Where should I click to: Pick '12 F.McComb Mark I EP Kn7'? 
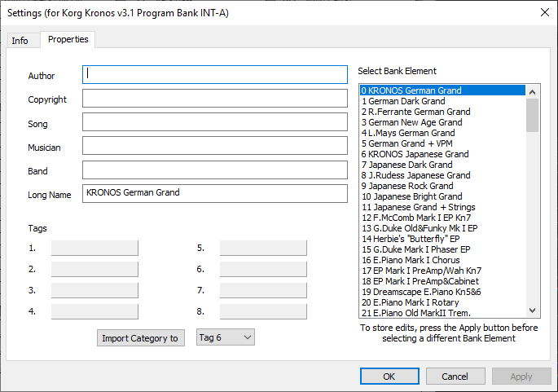pos(442,218)
